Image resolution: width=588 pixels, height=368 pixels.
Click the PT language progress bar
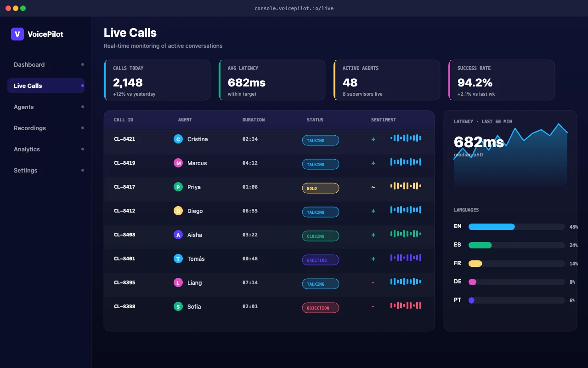point(517,300)
